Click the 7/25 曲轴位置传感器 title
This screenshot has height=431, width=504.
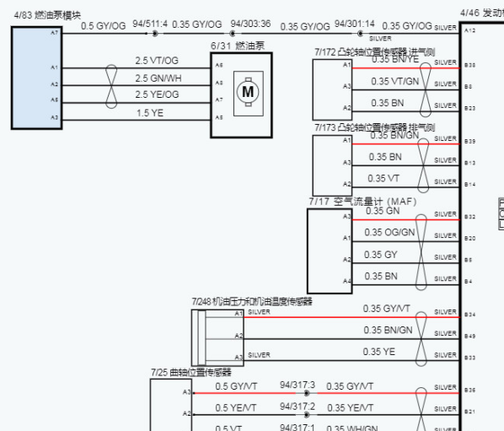[191, 372]
